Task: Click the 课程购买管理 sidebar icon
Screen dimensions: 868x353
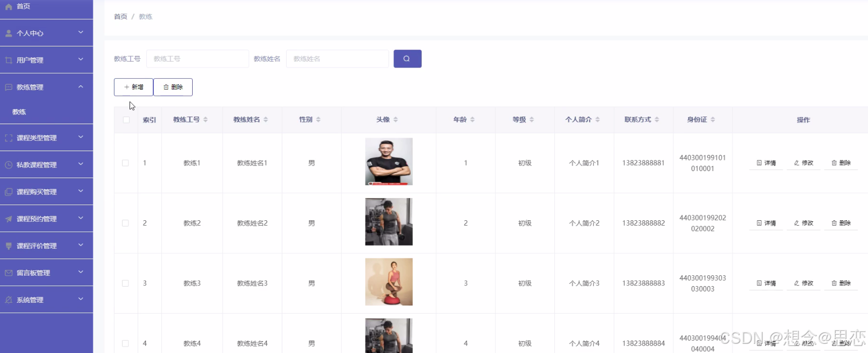Action: click(x=9, y=192)
